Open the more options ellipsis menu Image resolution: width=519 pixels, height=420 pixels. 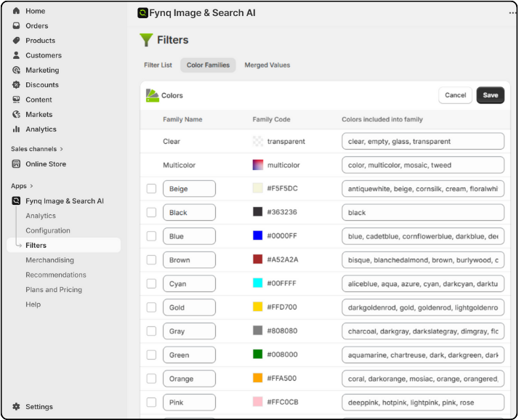point(512,13)
